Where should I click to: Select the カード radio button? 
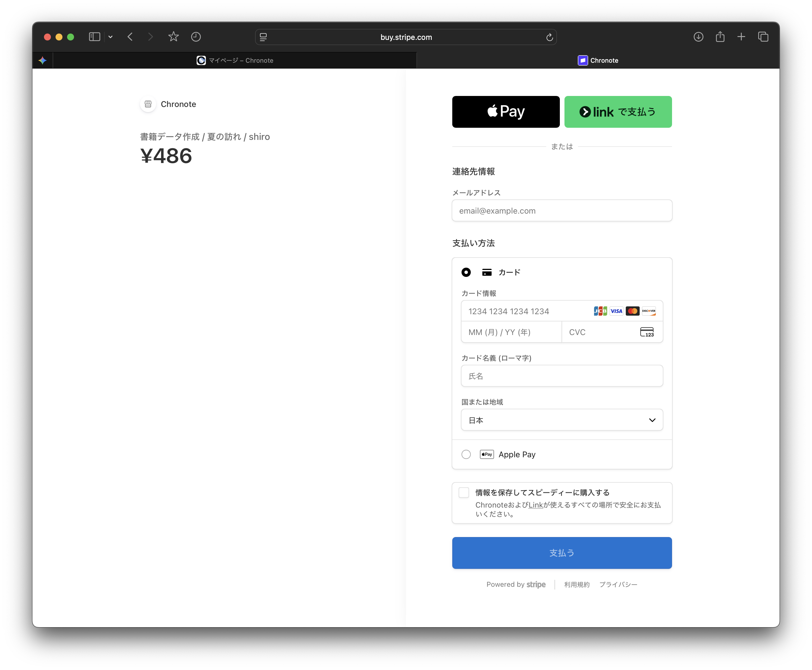tap(466, 273)
